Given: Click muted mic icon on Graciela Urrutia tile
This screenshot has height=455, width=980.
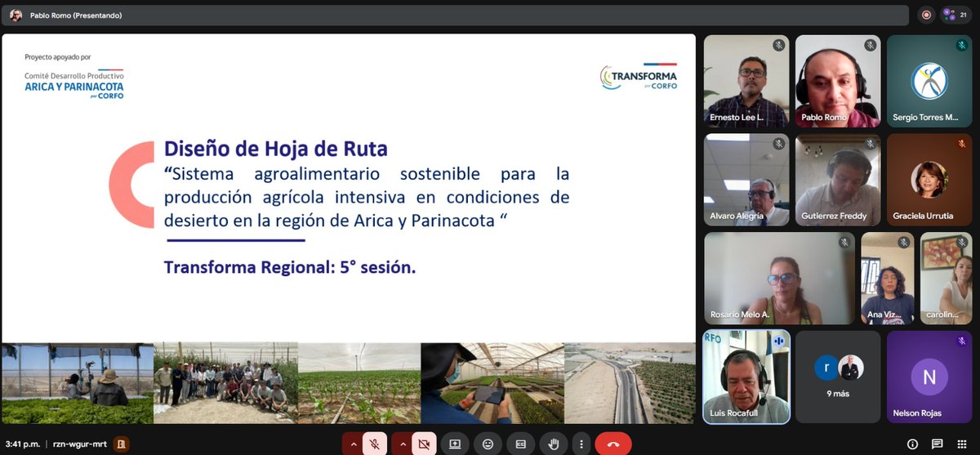Looking at the screenshot, I should click(962, 145).
